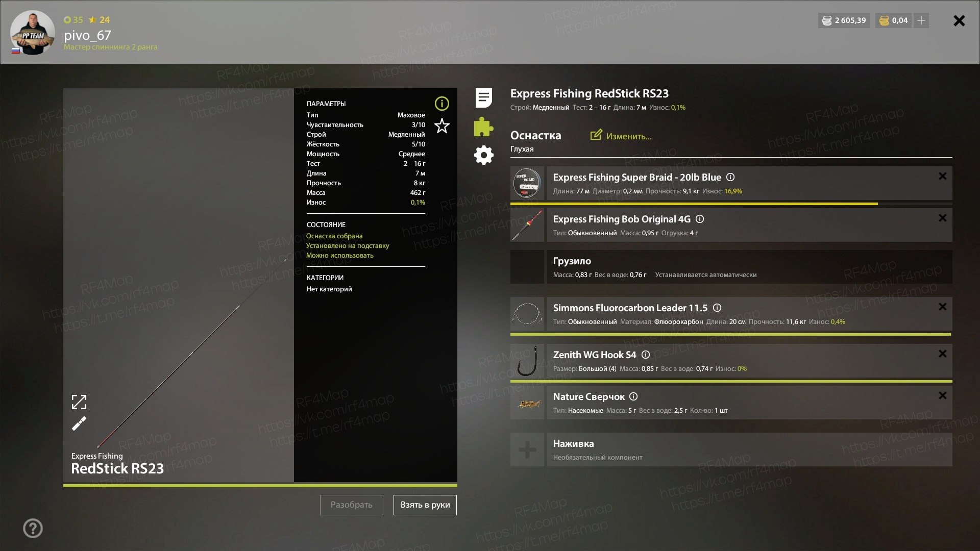Click the Zenith WG Hook S4 name
Image resolution: width=980 pixels, height=551 pixels.
tap(595, 355)
